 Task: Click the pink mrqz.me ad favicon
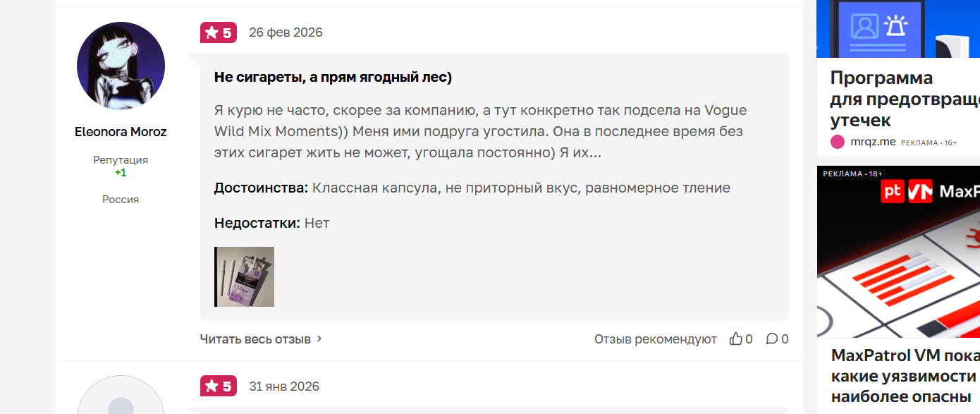(838, 142)
